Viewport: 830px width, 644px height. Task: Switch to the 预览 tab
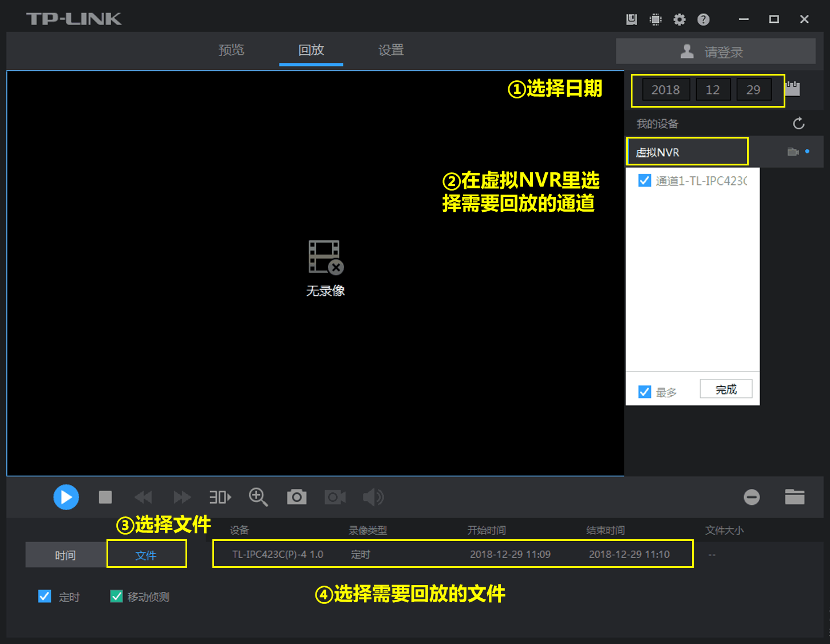(x=231, y=50)
